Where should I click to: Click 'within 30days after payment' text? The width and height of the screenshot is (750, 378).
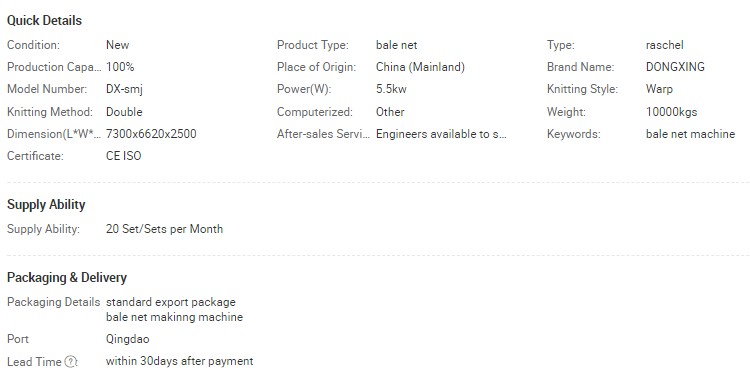(x=180, y=361)
